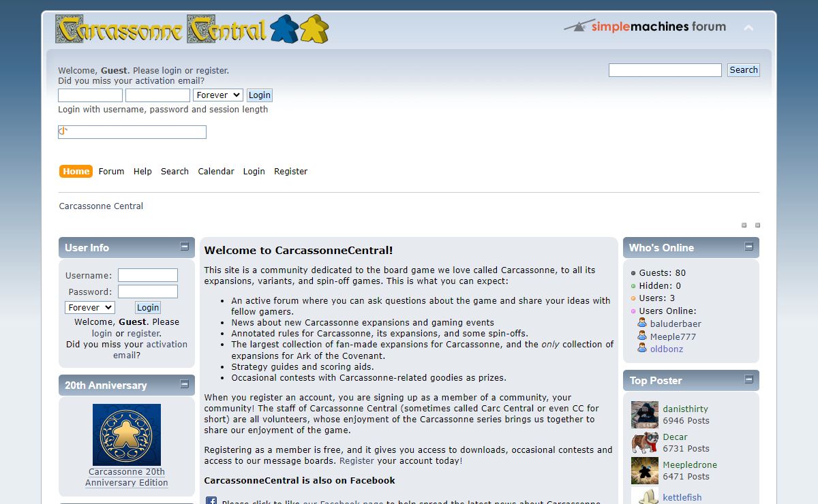818x504 pixels.
Task: Collapse the User Info panel
Action: (184, 247)
